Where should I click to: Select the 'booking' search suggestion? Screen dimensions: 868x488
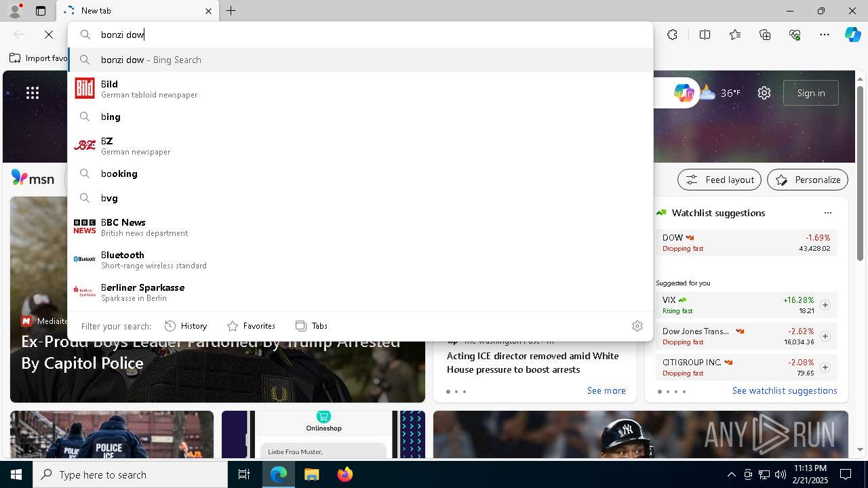tap(361, 174)
